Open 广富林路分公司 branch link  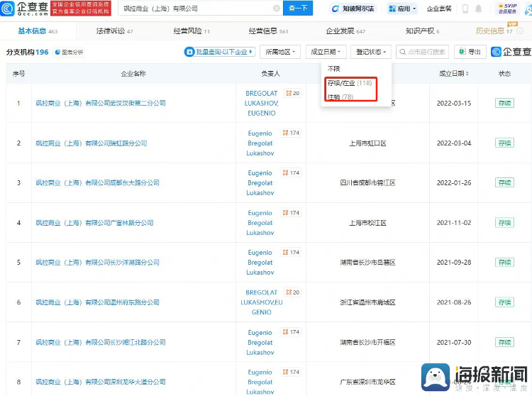point(94,223)
